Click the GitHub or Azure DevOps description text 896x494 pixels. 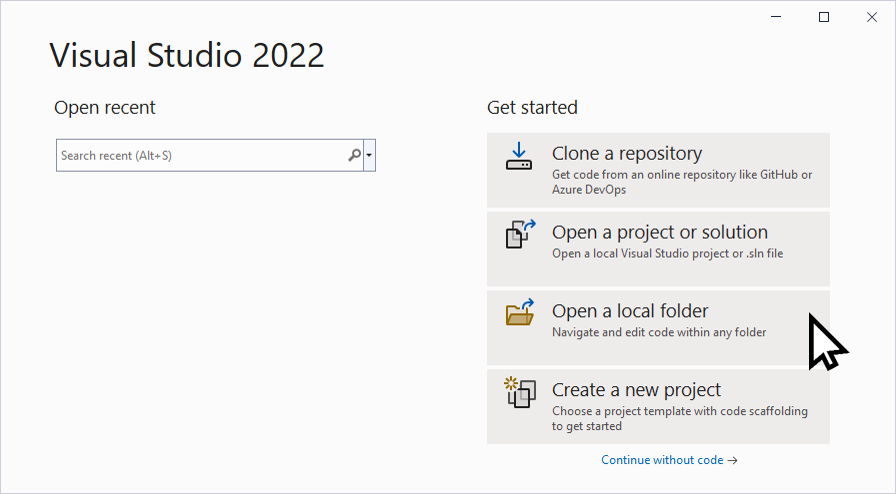682,182
